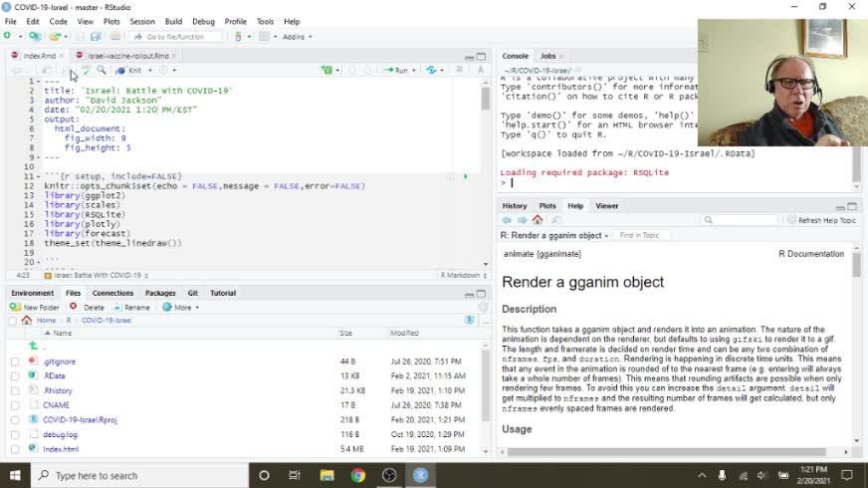This screenshot has height=488, width=868.
Task: Print the current file icon
Action: 115,37
